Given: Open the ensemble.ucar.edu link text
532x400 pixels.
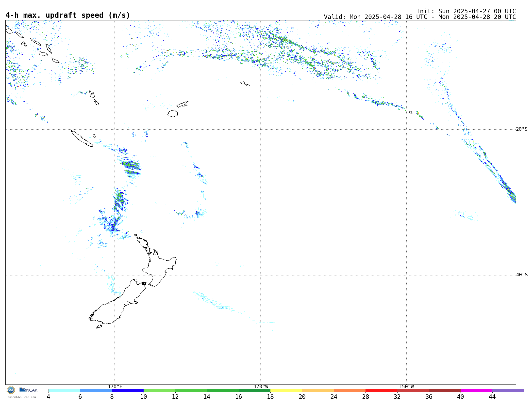Looking at the screenshot, I should coord(22,397).
